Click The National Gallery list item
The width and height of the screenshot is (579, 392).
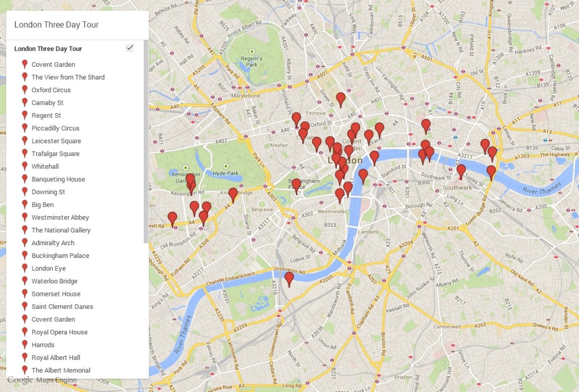tap(61, 230)
